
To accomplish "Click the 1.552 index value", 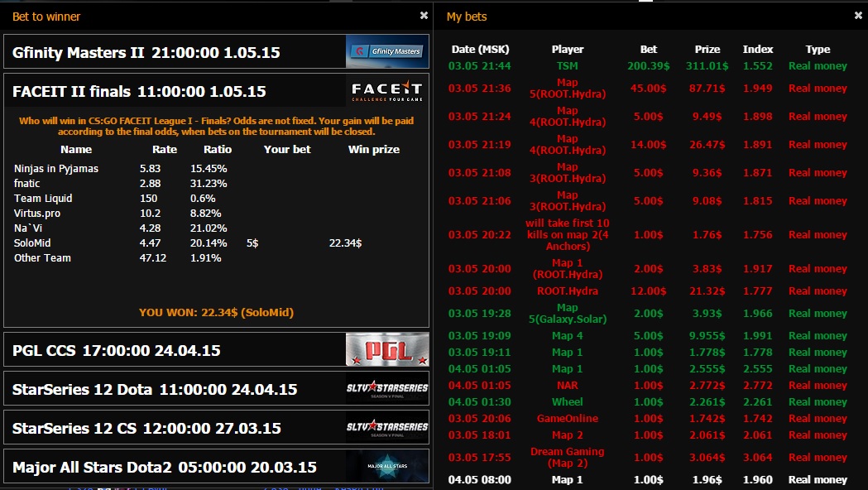I will tap(758, 66).
